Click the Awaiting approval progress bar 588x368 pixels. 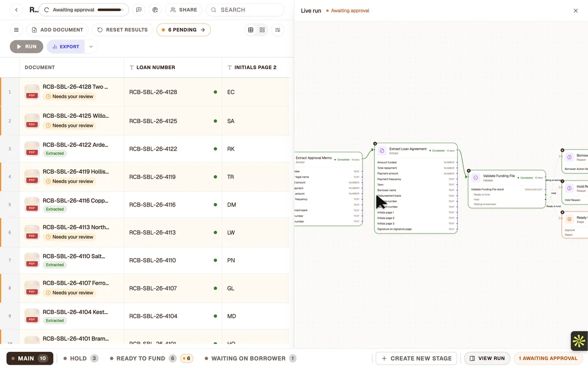coord(110,10)
